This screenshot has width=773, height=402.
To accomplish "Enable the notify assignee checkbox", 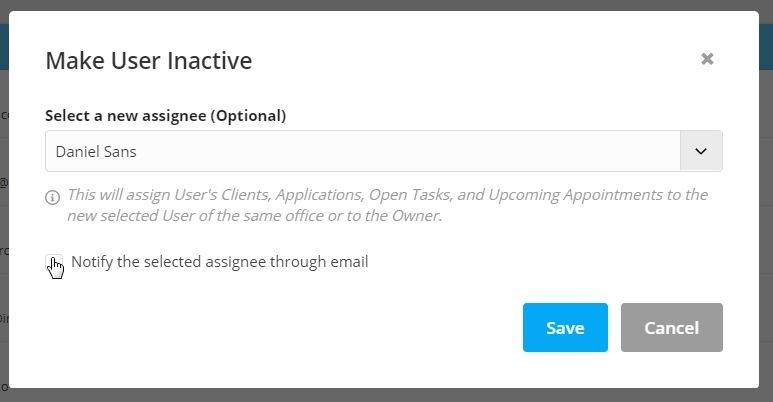I will (x=54, y=263).
